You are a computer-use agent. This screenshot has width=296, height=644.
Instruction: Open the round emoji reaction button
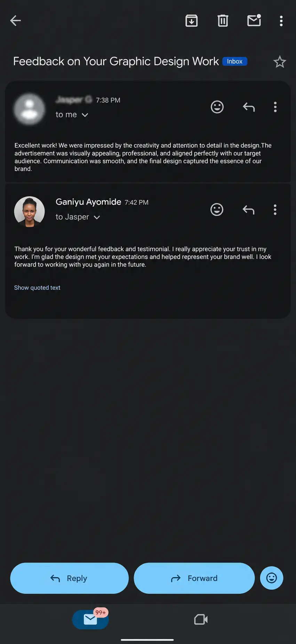pyautogui.click(x=272, y=578)
